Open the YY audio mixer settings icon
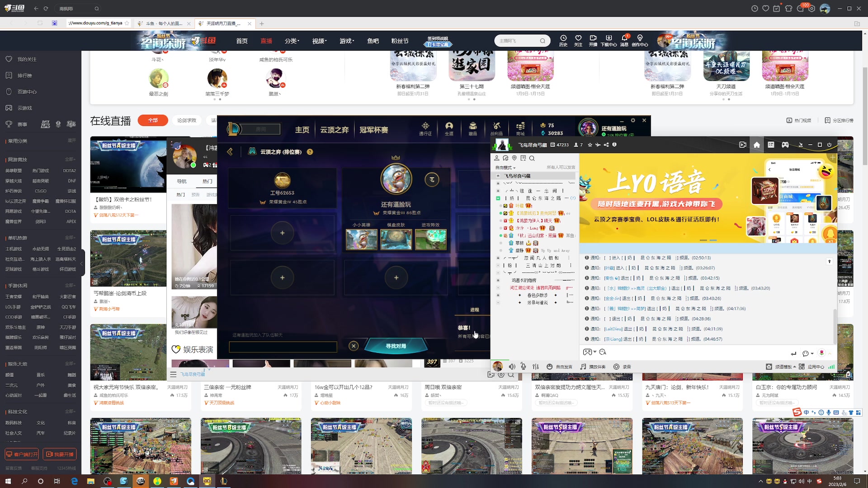 (x=536, y=366)
